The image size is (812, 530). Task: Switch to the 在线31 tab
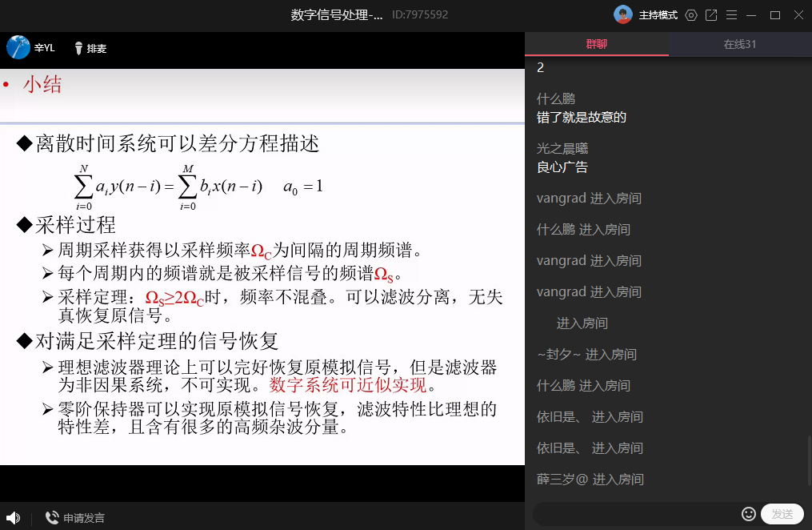pos(740,44)
